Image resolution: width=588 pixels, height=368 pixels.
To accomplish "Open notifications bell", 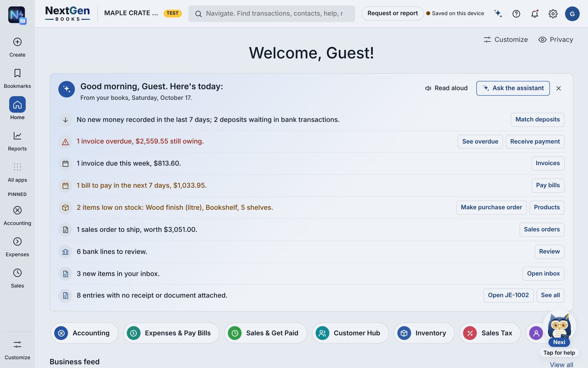I will coord(535,14).
